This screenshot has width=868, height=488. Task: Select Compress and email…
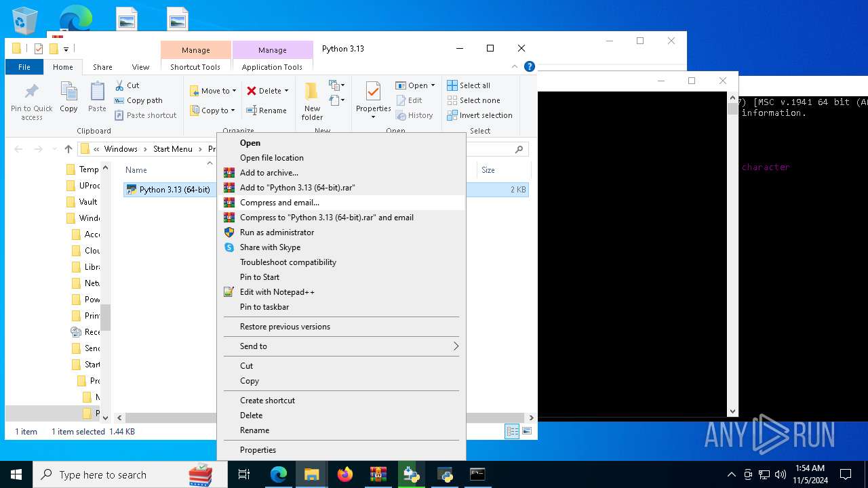coord(341,203)
